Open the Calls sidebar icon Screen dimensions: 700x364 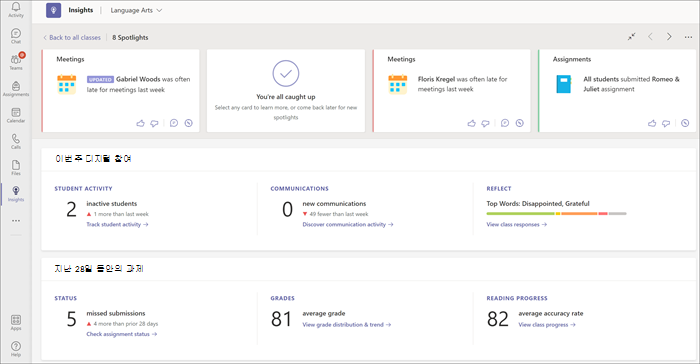point(16,141)
